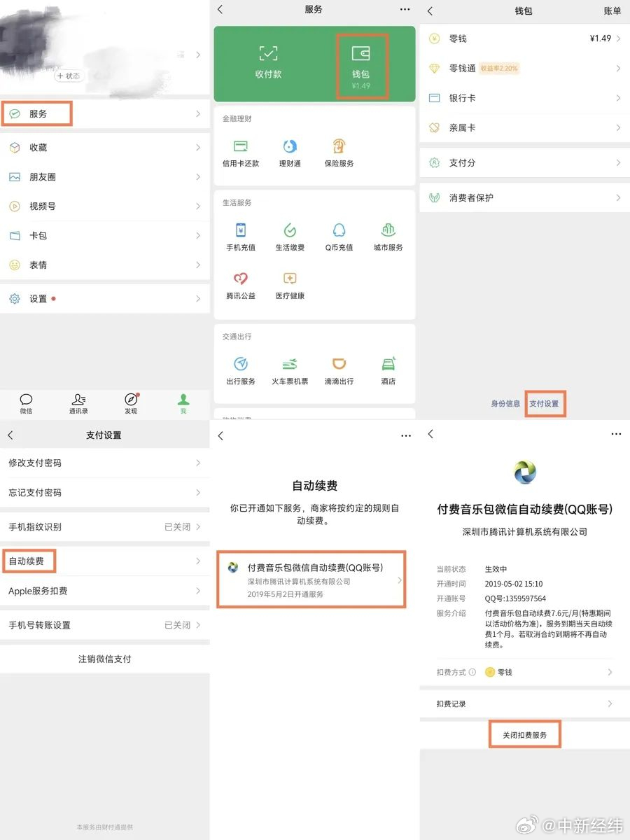Open 滴滴出行 ride-hailing service
630x840 pixels.
[x=339, y=367]
